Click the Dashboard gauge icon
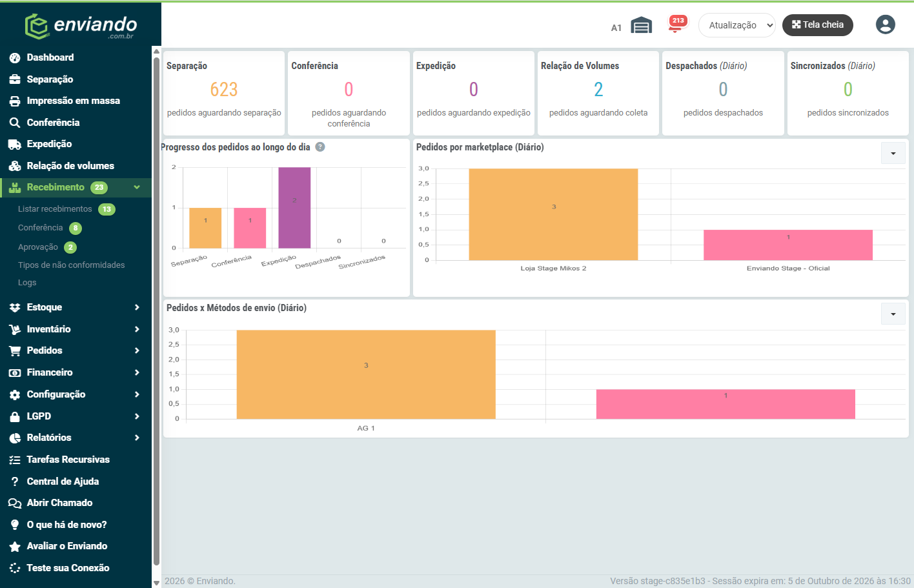The width and height of the screenshot is (914, 588). [15, 58]
